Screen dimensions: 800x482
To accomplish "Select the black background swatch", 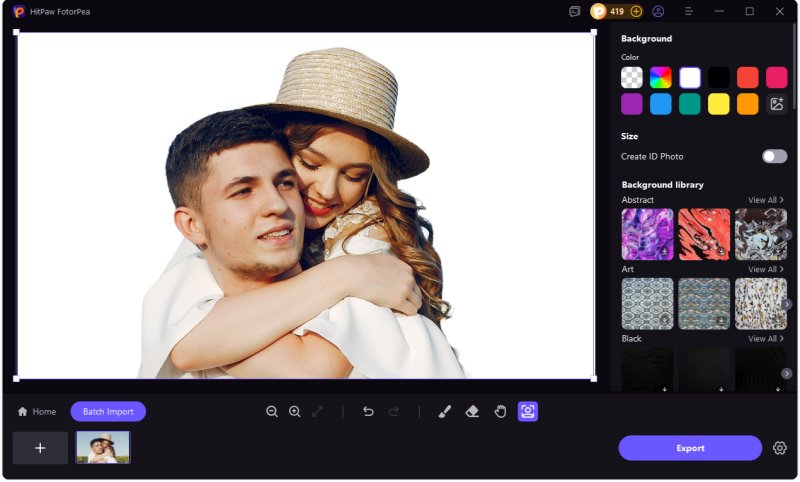I will point(718,78).
